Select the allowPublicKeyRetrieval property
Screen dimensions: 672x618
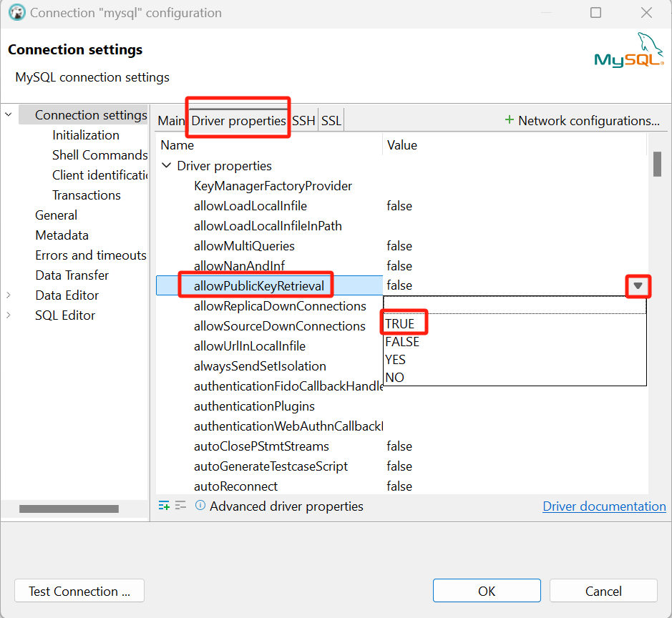point(259,285)
